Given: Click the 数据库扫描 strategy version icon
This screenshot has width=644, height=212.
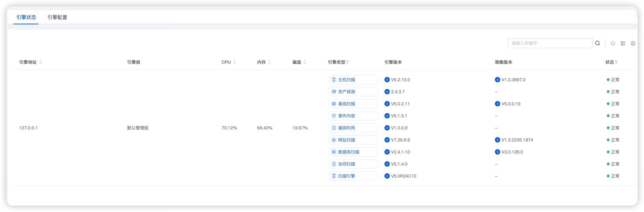Looking at the screenshot, I should pos(497,152).
